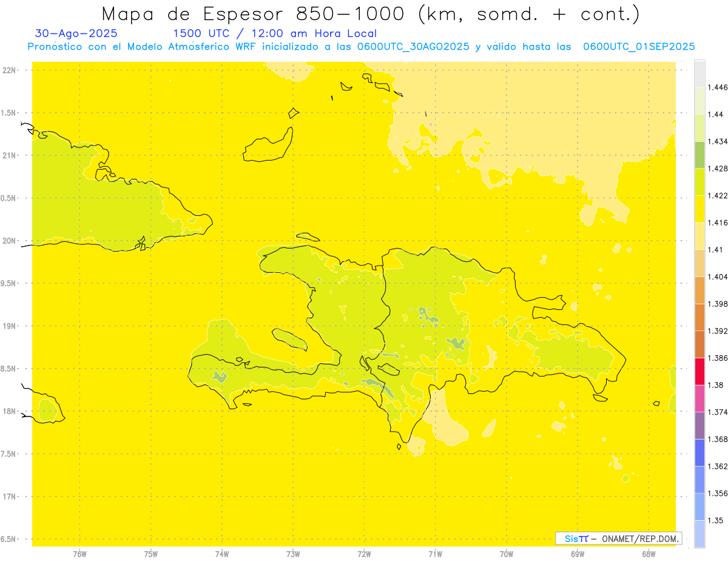This screenshot has height=562, width=728.
Task: Click the legend value '1.416'
Action: [718, 222]
